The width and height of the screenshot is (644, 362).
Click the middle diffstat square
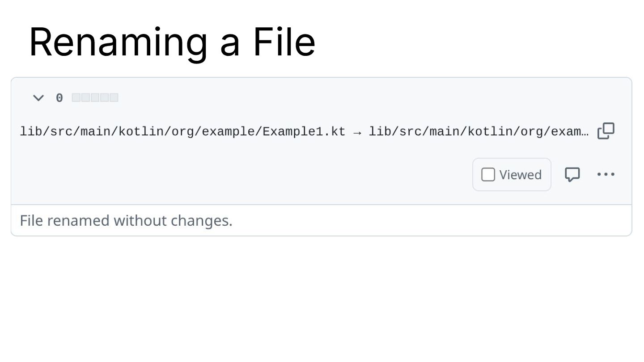(x=95, y=98)
